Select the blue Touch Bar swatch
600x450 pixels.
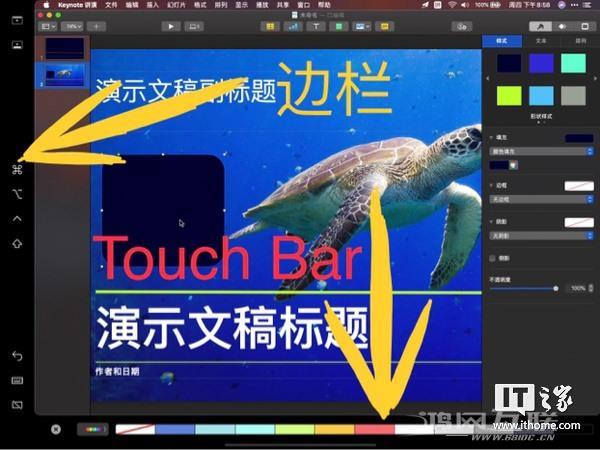coord(175,429)
